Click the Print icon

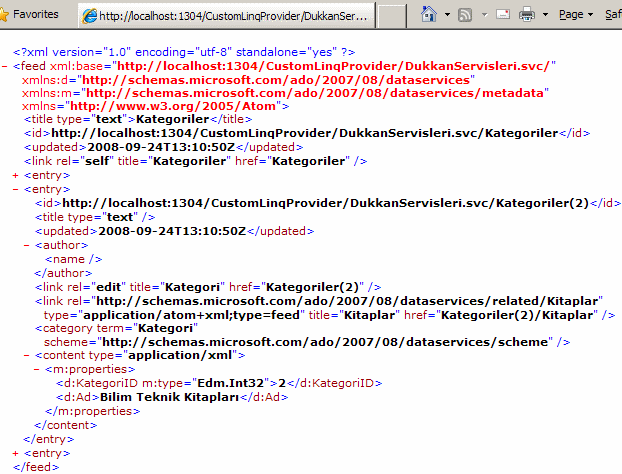527,15
